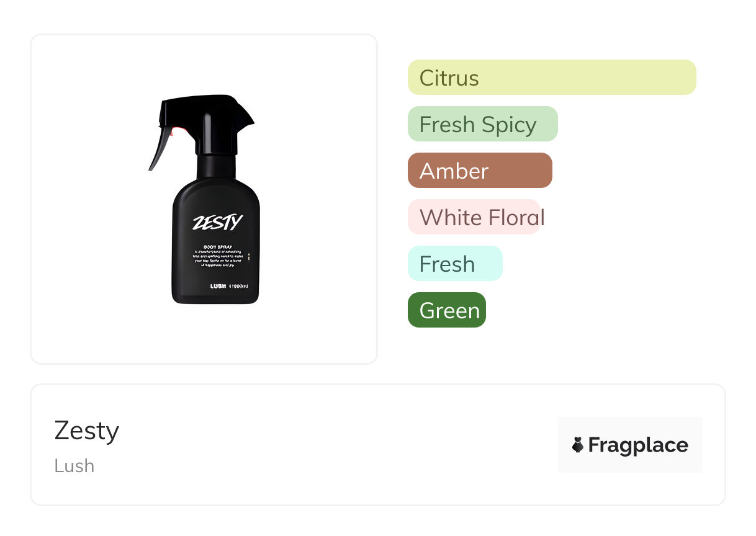This screenshot has height=536, width=756.
Task: Click the Fragplace wordmark text
Action: click(x=637, y=445)
